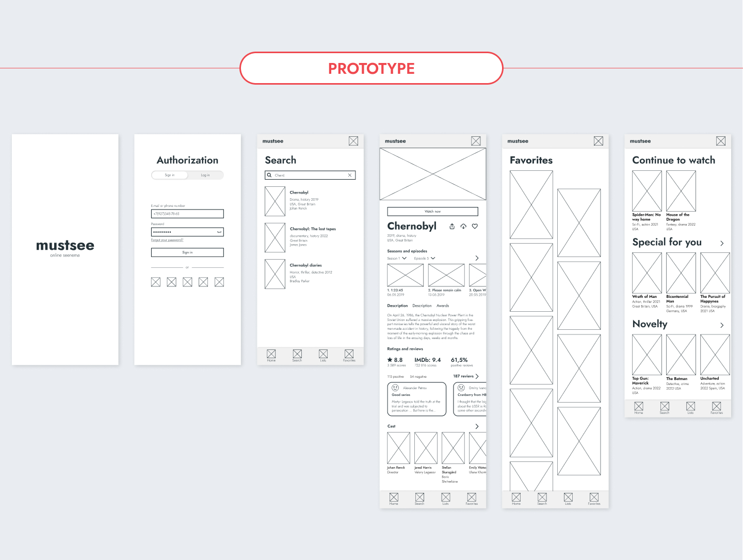Open the 187 reviews list
Viewport: 743px width, 560px height.
pyautogui.click(x=466, y=376)
